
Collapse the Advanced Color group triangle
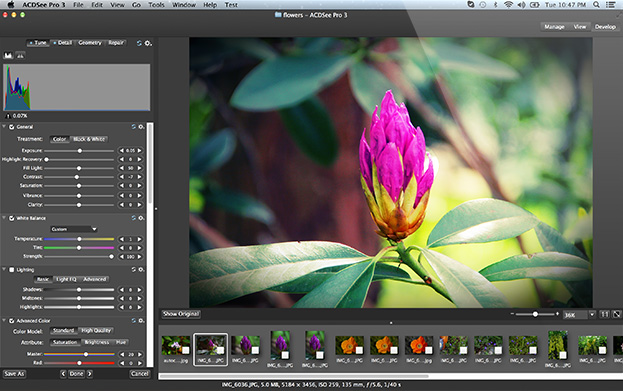[x=4, y=320]
